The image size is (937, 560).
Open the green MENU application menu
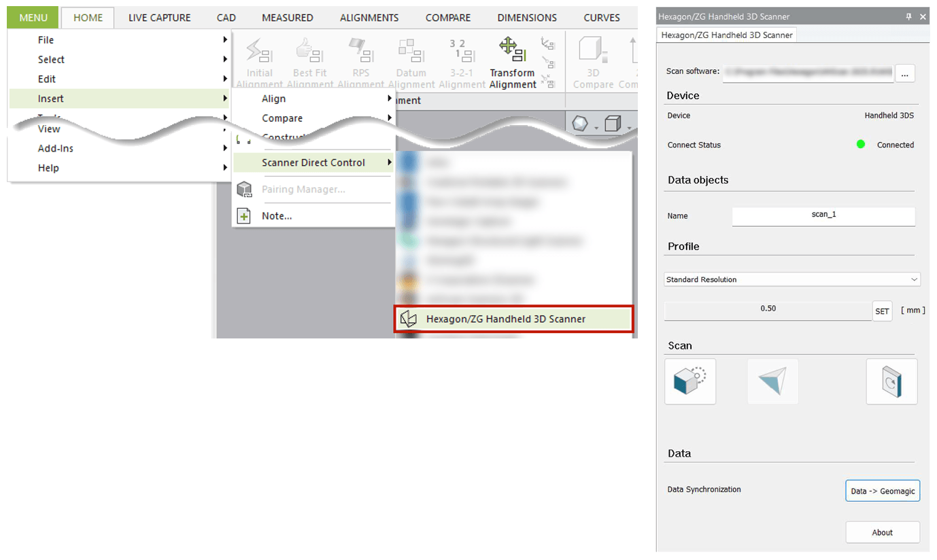coord(33,18)
